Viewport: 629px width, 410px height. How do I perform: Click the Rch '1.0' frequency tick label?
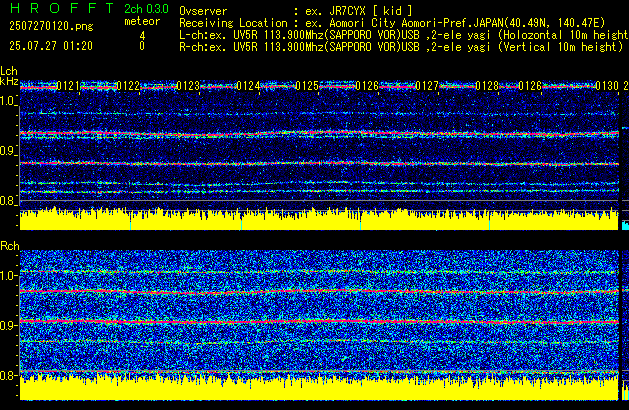(8, 276)
